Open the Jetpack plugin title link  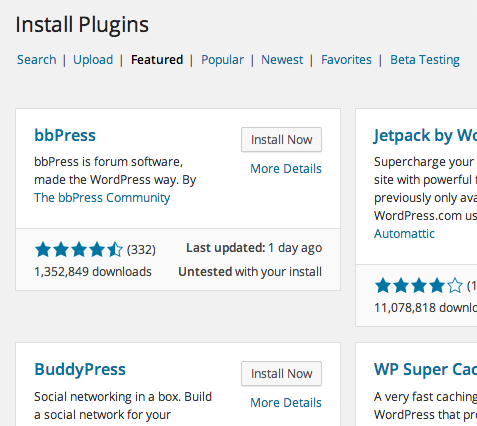(425, 136)
